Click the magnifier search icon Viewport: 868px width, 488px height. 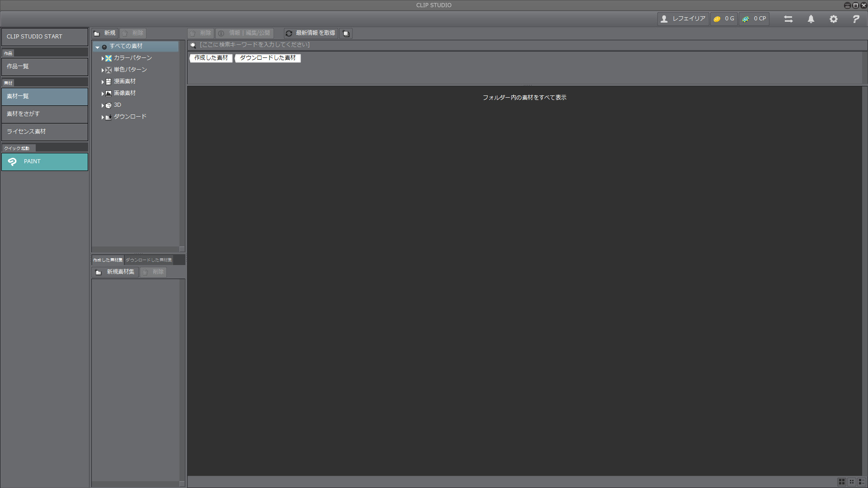click(x=193, y=45)
